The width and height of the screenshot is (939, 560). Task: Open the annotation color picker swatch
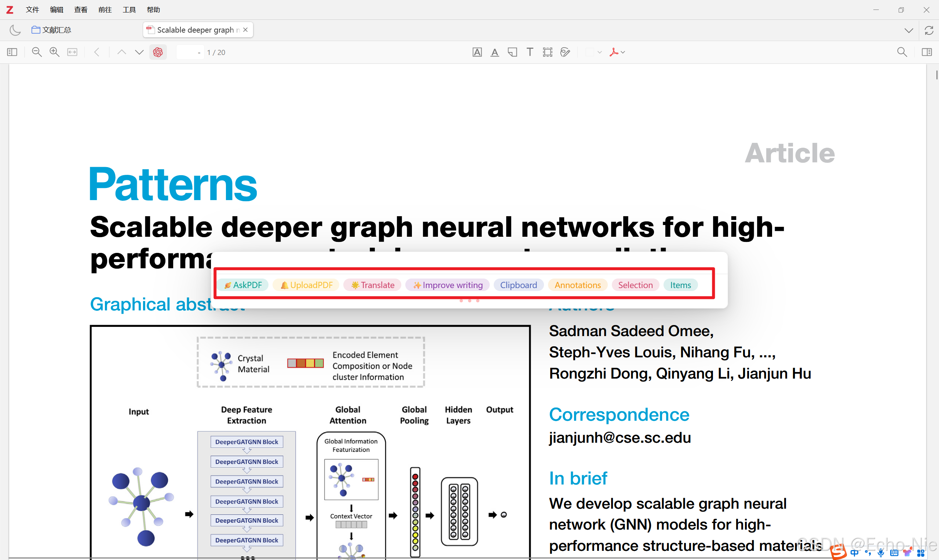pyautogui.click(x=589, y=52)
